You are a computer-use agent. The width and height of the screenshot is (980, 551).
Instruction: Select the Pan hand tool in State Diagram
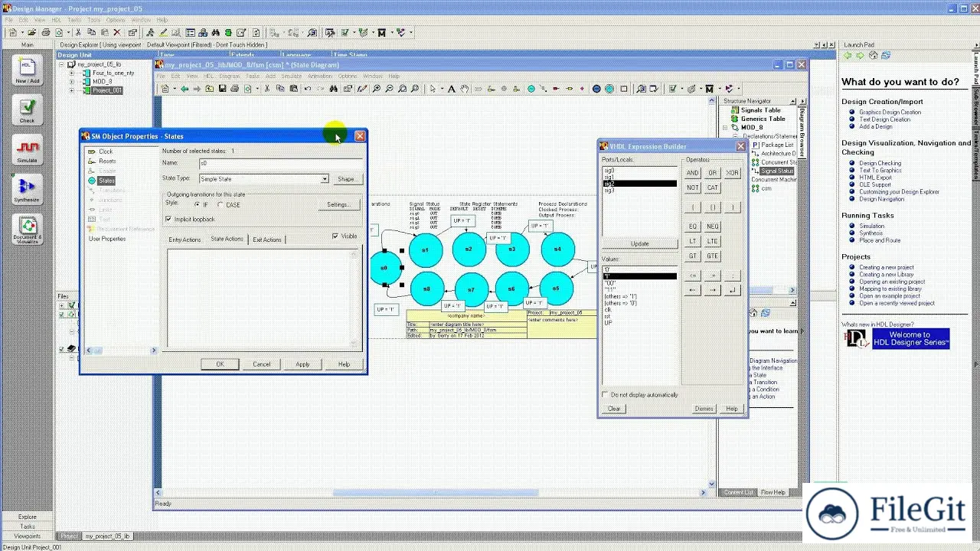click(x=465, y=89)
